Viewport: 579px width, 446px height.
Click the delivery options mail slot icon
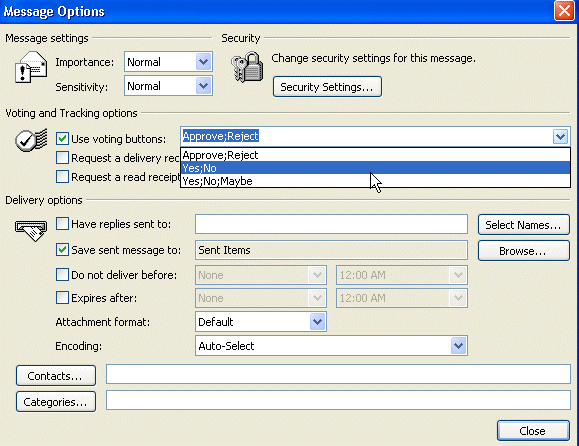click(31, 230)
